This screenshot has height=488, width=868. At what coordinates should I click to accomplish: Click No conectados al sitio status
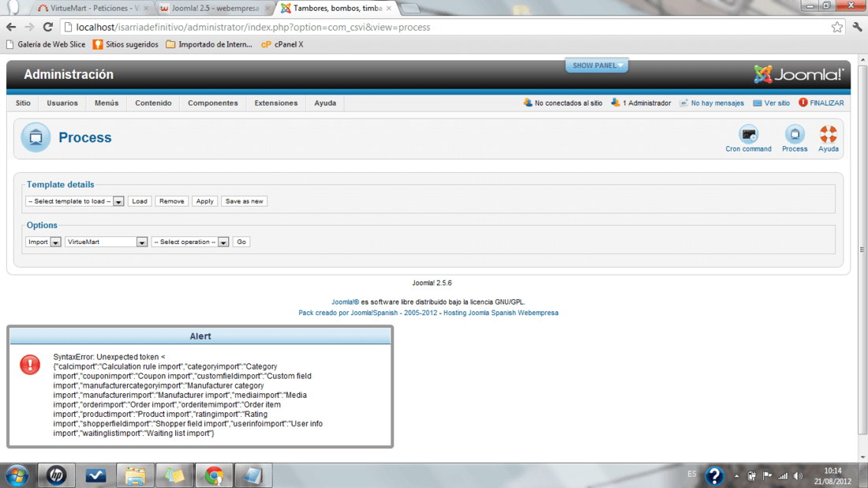pyautogui.click(x=563, y=103)
